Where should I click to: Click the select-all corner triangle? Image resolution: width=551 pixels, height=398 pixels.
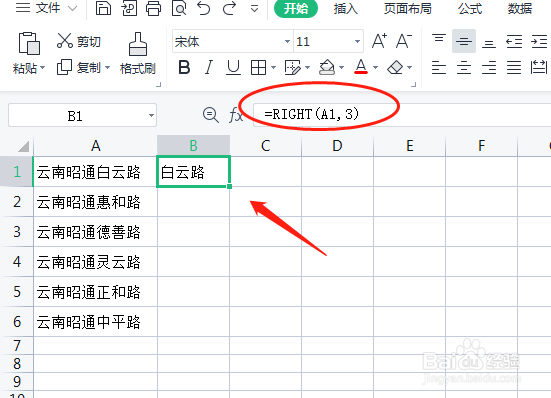coord(23,146)
